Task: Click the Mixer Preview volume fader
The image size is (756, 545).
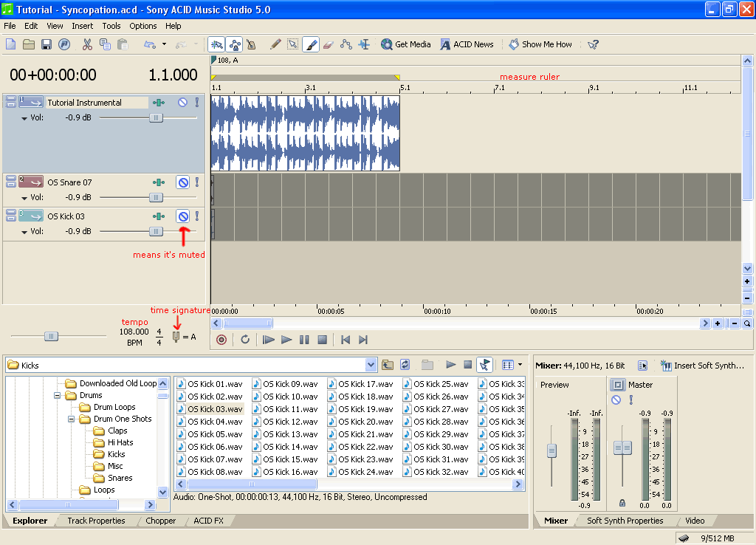Action: [x=552, y=451]
